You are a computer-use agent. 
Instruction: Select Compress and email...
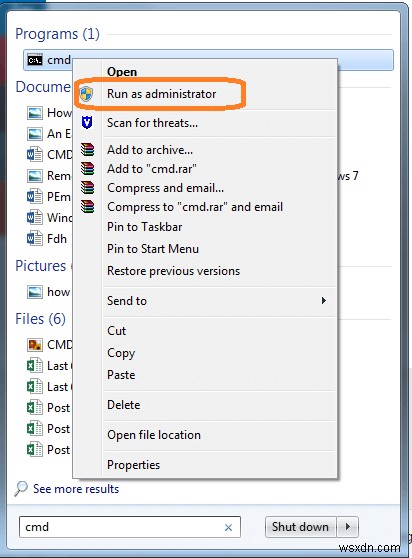click(x=165, y=188)
